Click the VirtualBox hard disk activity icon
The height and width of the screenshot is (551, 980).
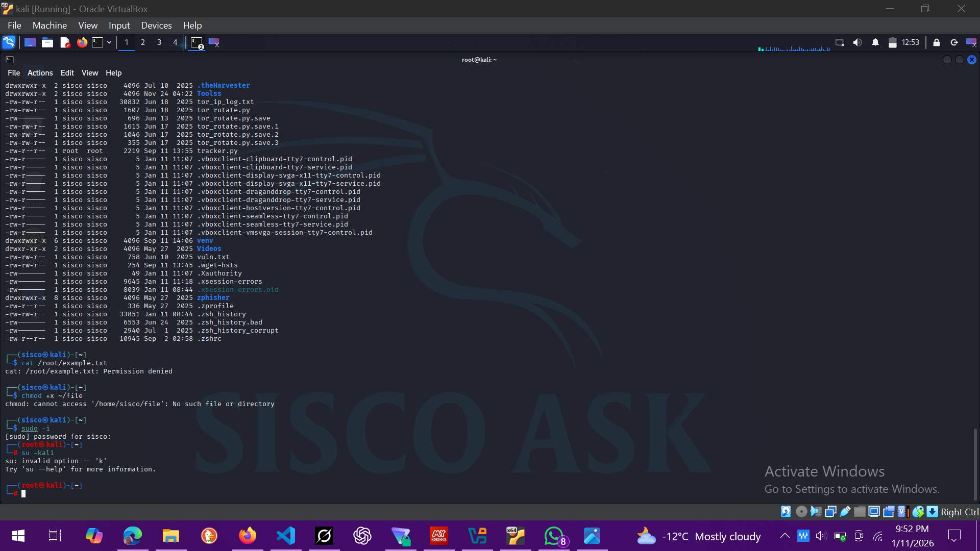click(786, 512)
